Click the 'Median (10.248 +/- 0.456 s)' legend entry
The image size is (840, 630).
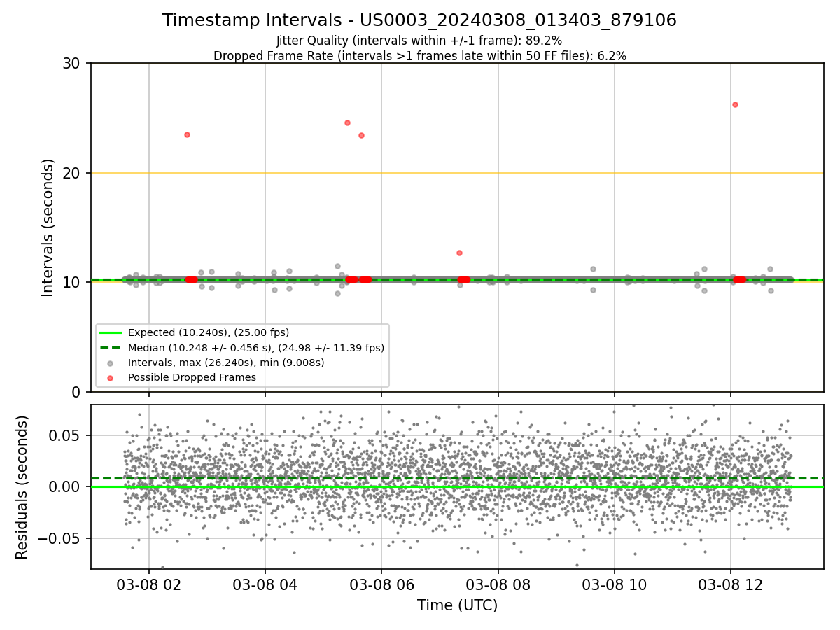(241, 347)
